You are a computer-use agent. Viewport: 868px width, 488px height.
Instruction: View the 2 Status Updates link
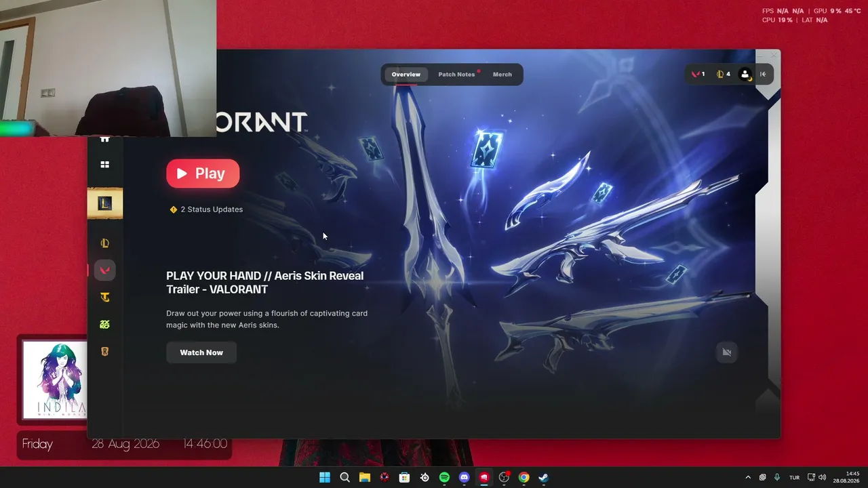[206, 209]
